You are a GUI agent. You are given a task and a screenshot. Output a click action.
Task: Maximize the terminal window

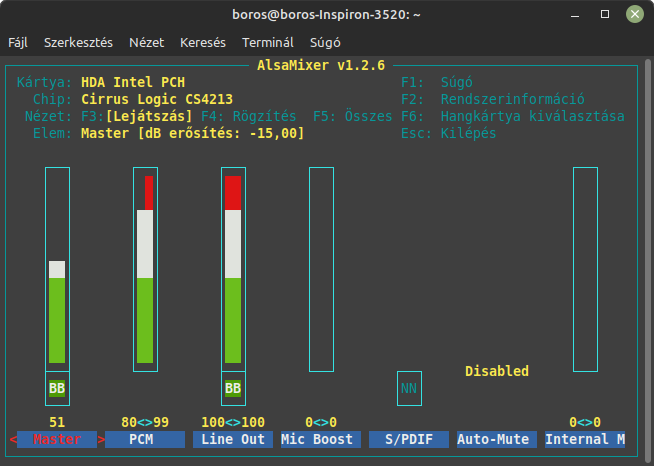point(605,15)
